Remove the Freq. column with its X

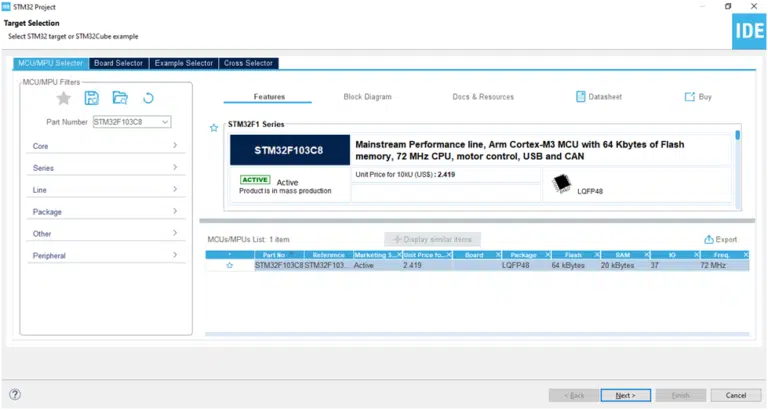[x=746, y=255]
